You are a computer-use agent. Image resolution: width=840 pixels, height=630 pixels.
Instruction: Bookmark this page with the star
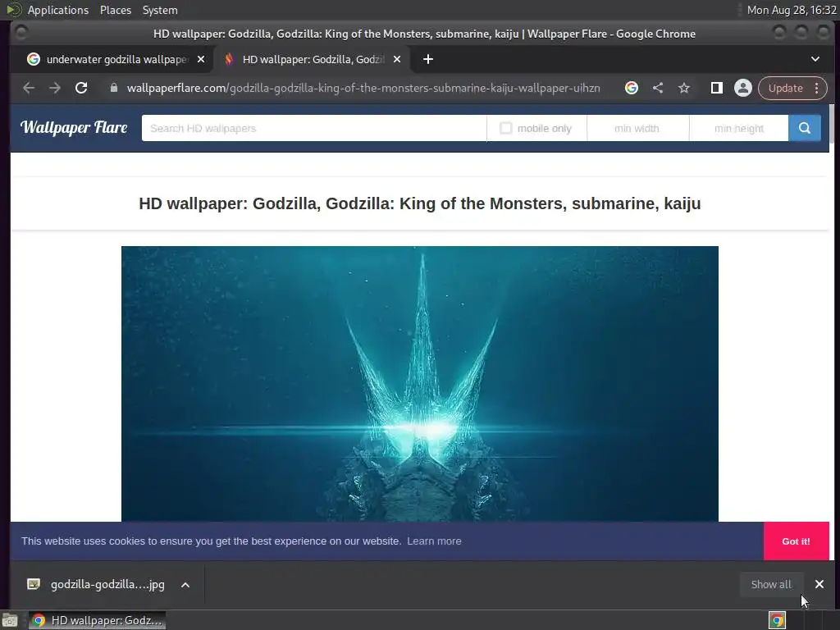point(684,88)
